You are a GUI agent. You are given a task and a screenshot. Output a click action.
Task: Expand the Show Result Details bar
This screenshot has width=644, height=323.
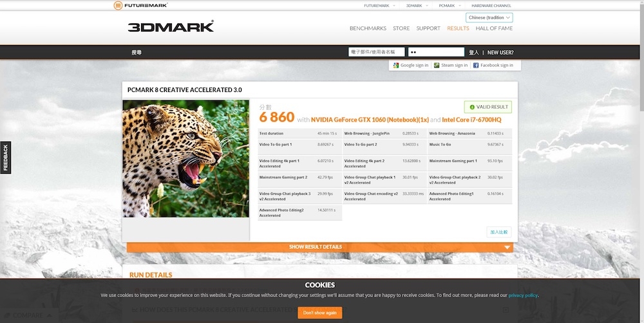320,247
